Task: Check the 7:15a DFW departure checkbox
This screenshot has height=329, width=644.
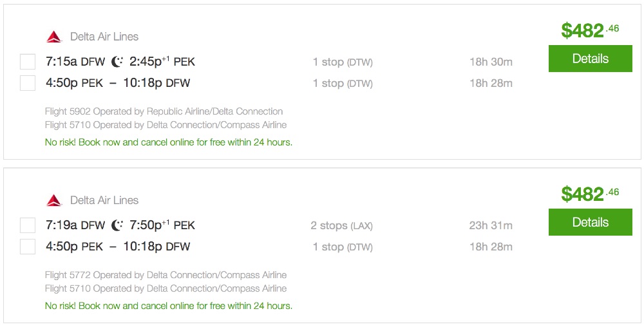Action: click(x=28, y=62)
